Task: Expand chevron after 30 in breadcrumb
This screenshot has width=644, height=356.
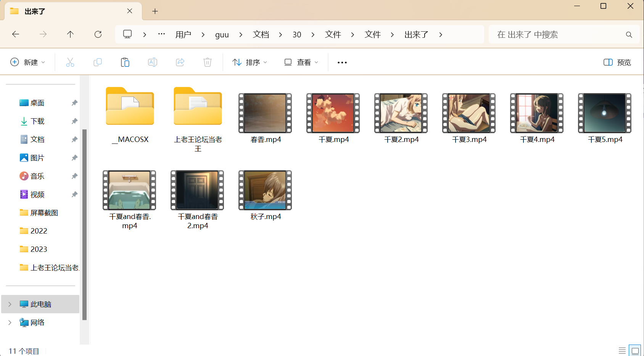Action: pos(313,35)
